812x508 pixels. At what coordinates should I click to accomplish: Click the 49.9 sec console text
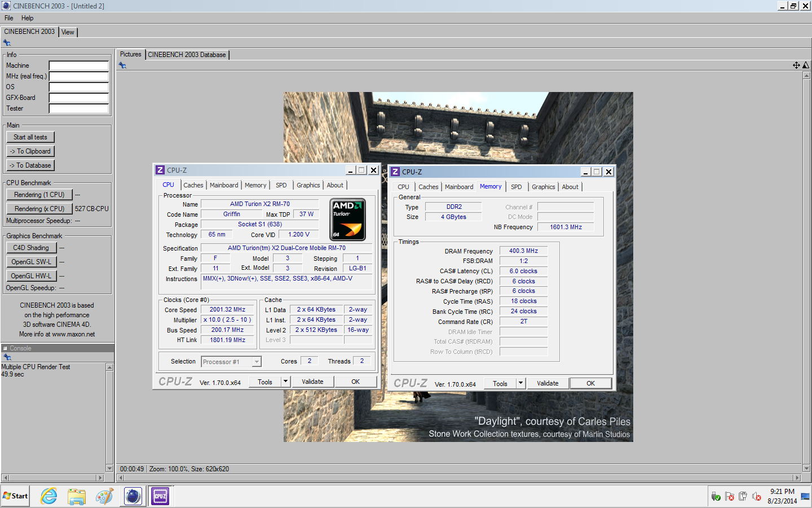point(12,374)
